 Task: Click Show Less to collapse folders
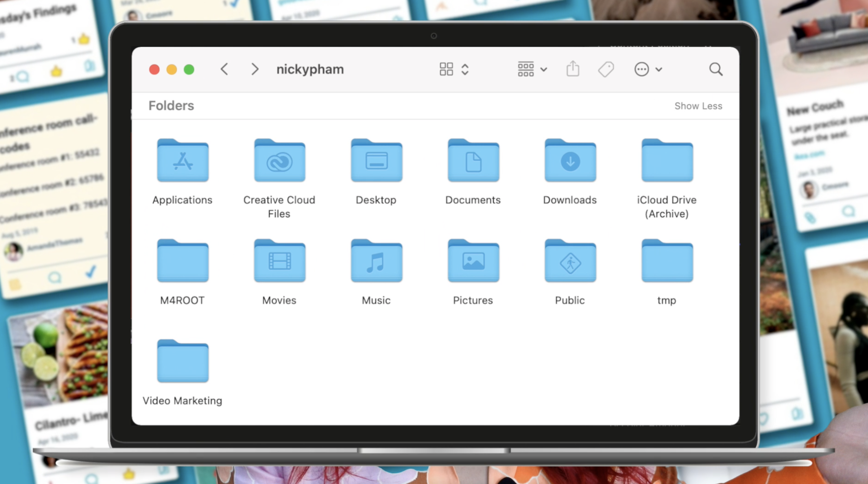(699, 106)
